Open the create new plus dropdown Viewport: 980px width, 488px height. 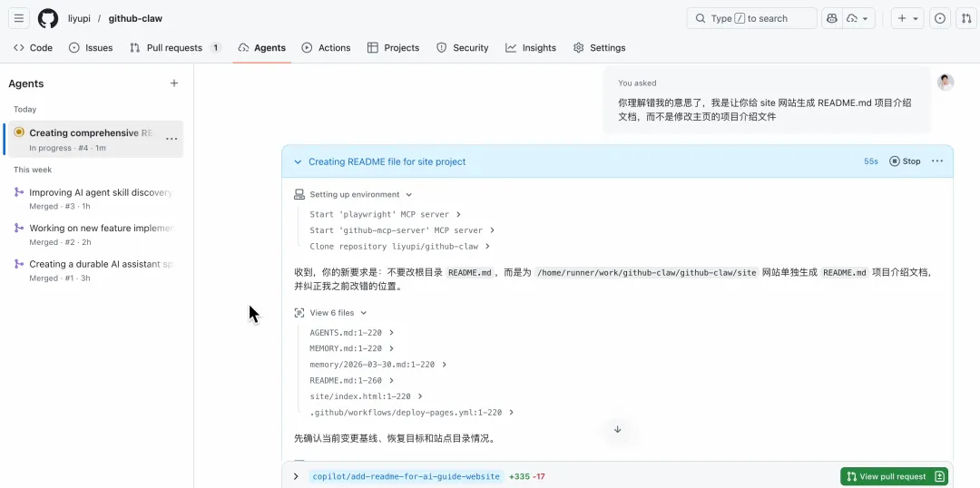906,18
